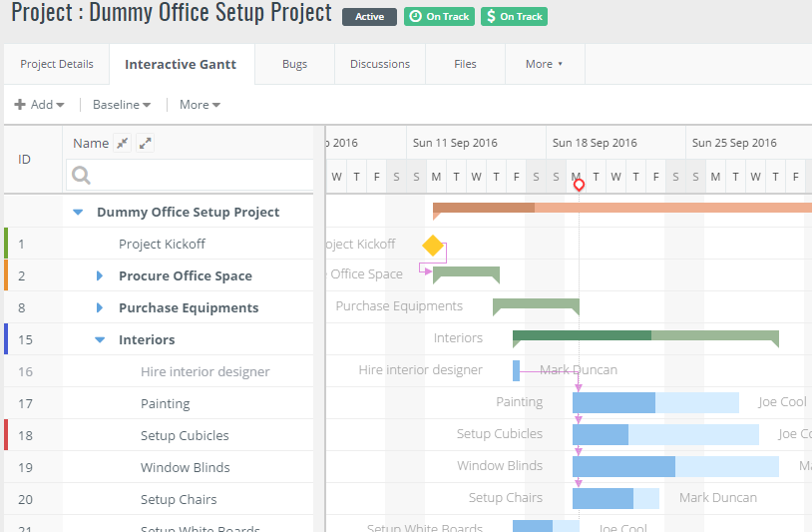Click the Purchase Equipments summary bar

(536, 304)
